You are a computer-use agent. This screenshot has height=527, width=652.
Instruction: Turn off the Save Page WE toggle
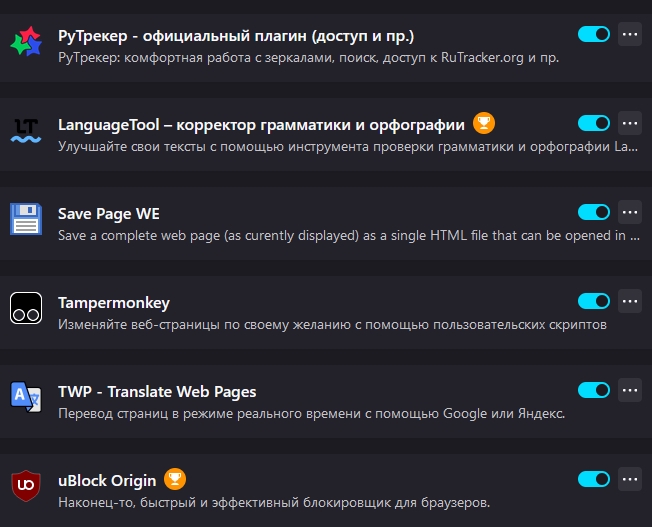(594, 212)
